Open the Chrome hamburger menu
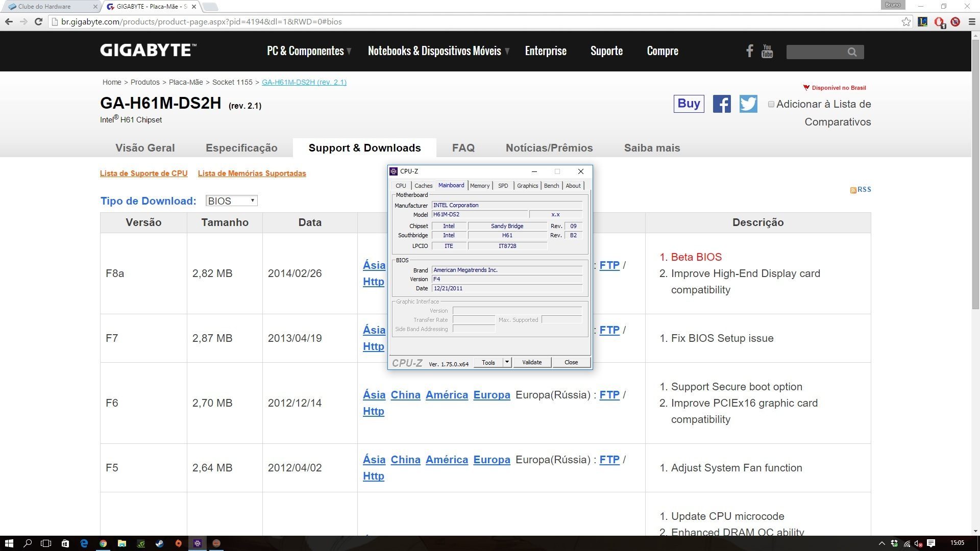 (972, 22)
